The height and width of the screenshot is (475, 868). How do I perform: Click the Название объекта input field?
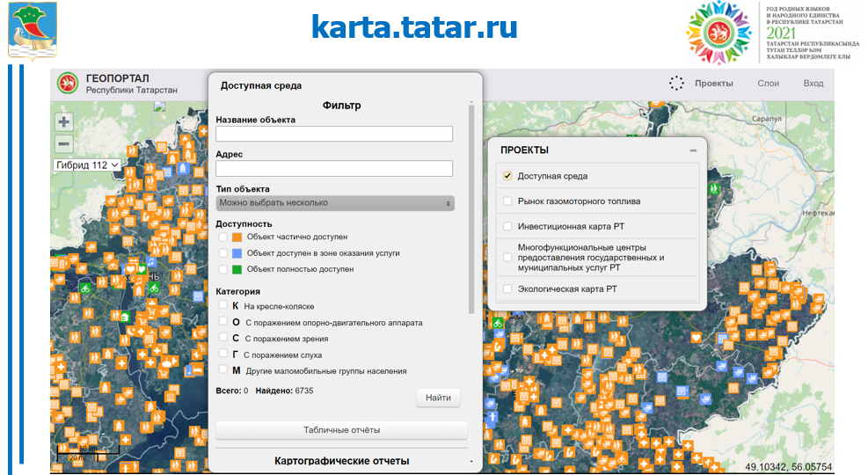tap(334, 134)
